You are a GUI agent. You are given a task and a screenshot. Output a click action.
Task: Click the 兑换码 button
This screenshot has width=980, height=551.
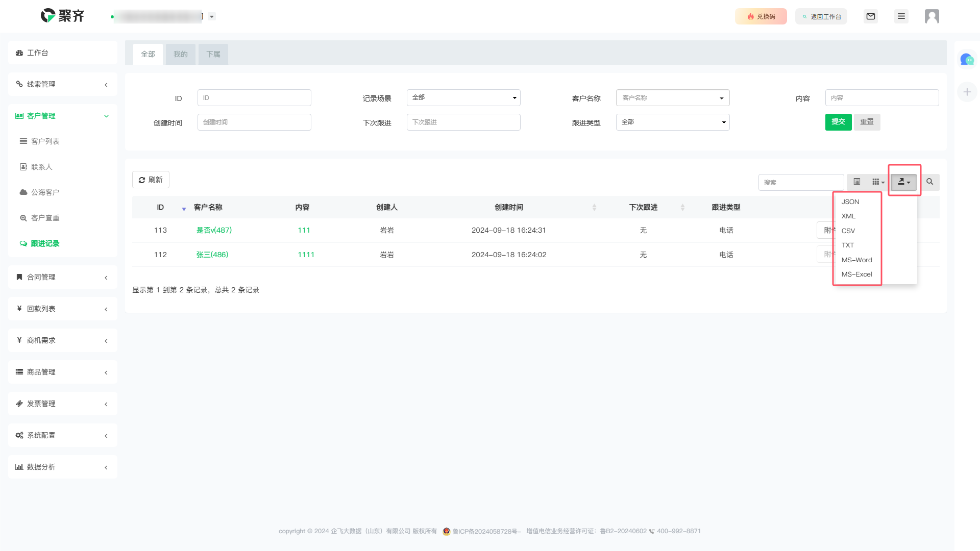click(x=761, y=16)
